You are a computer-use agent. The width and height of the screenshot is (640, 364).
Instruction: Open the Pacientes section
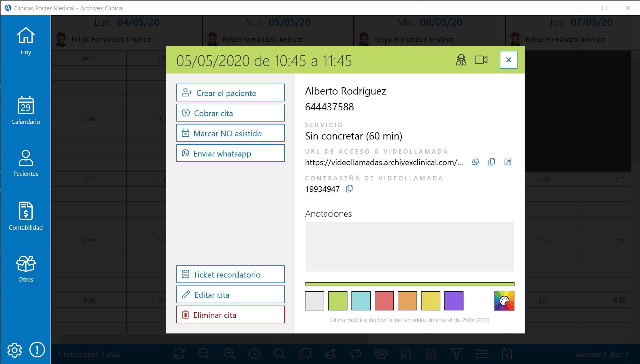[x=26, y=163]
